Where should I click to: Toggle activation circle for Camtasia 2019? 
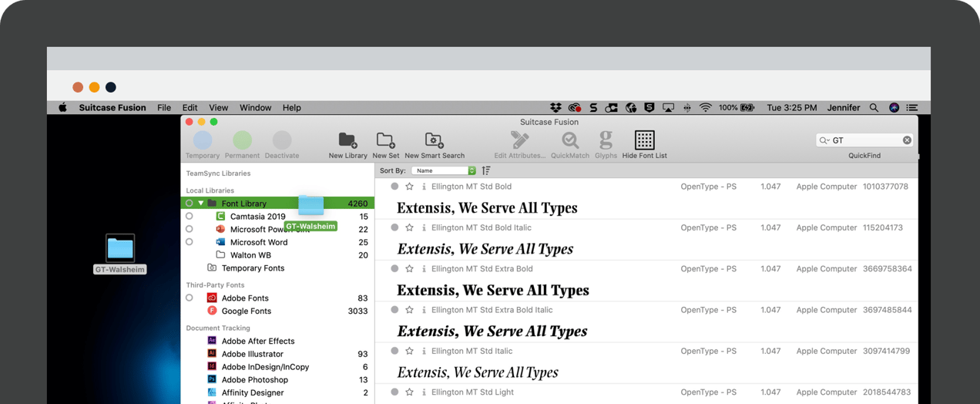190,217
